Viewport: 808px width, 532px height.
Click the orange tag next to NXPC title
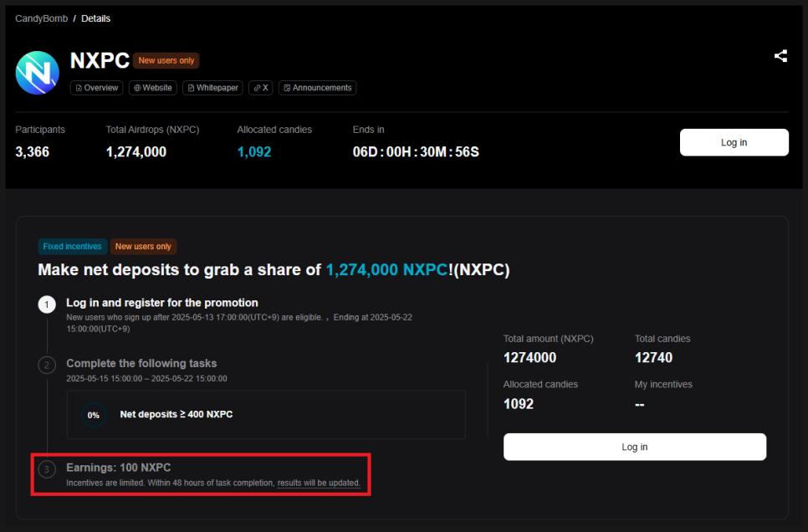point(166,60)
